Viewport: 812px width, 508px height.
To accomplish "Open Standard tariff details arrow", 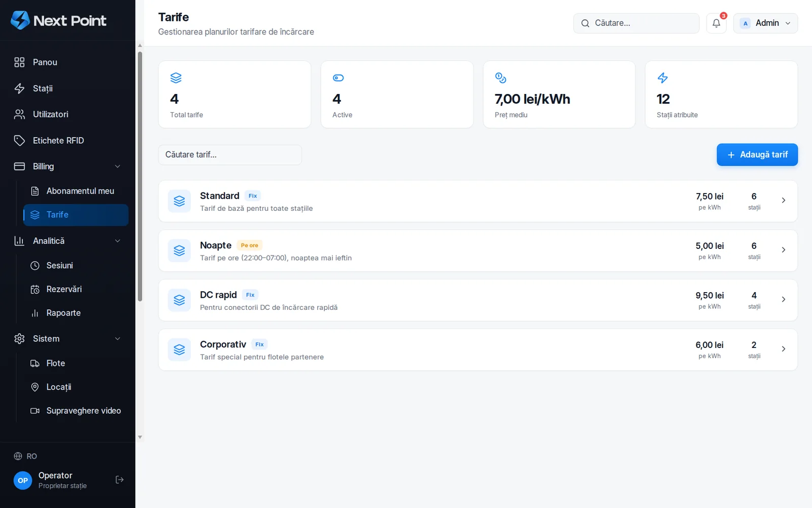I will [x=784, y=201].
